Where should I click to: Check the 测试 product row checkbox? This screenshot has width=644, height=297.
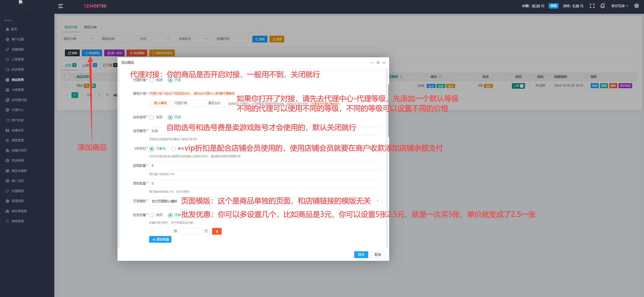tap(67, 86)
